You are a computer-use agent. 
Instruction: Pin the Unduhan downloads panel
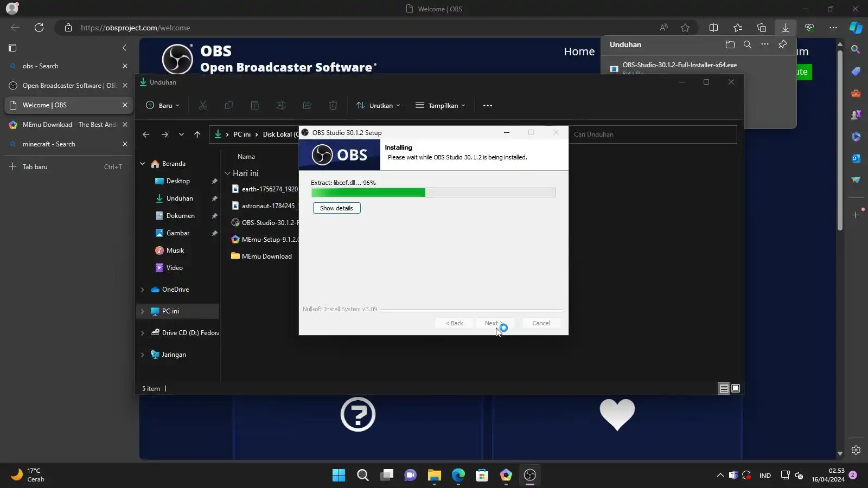point(782,44)
